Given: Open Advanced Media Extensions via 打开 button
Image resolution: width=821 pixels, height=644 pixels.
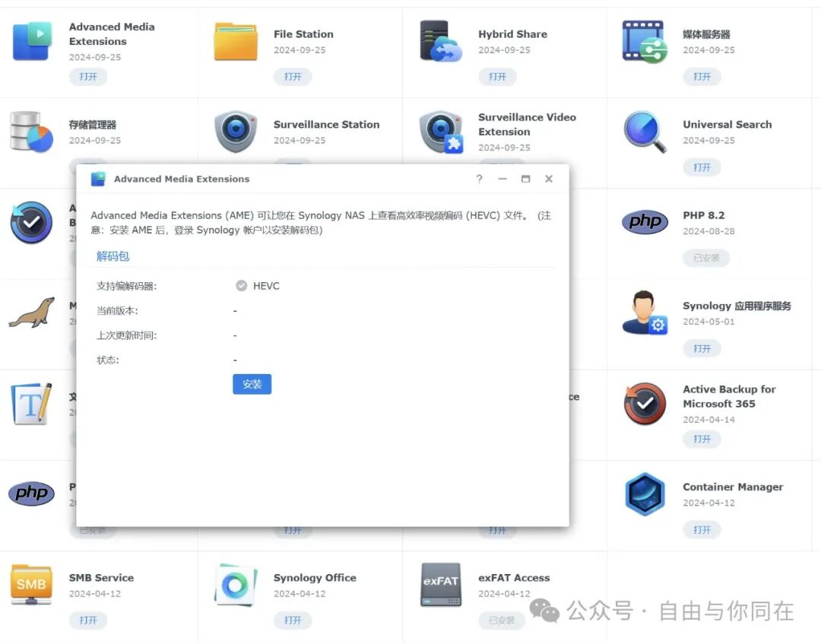Looking at the screenshot, I should [x=88, y=77].
